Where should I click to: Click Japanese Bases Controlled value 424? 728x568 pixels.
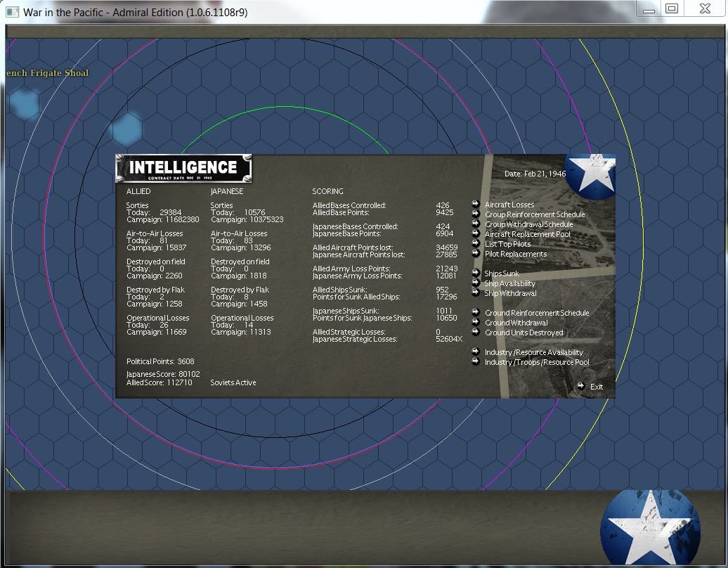443,226
